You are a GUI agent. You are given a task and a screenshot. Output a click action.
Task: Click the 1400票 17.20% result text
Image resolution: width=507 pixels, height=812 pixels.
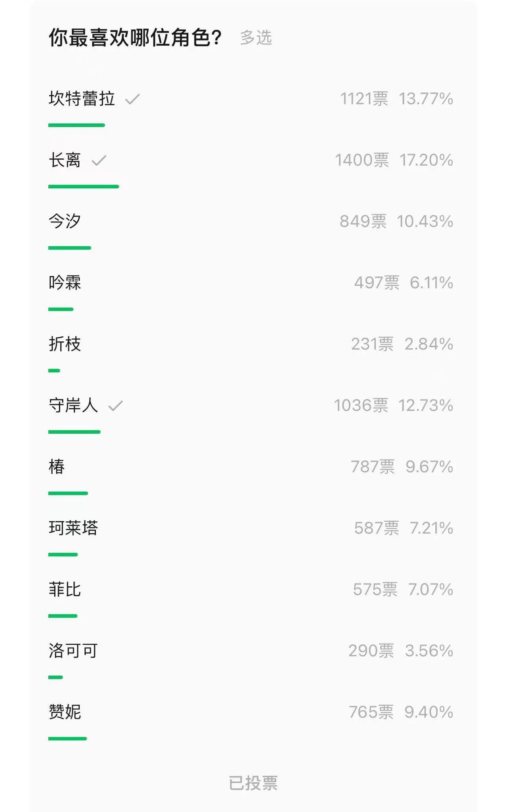(x=394, y=160)
